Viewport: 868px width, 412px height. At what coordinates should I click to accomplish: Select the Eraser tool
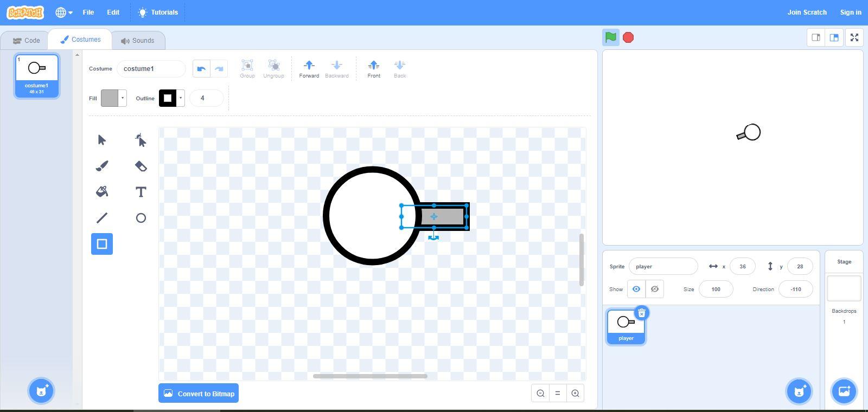[x=141, y=166]
